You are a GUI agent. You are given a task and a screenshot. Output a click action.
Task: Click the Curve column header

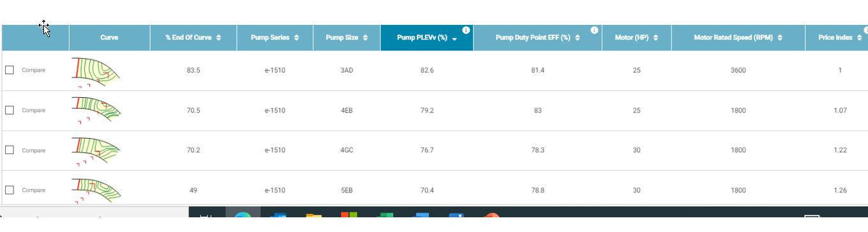pyautogui.click(x=109, y=38)
